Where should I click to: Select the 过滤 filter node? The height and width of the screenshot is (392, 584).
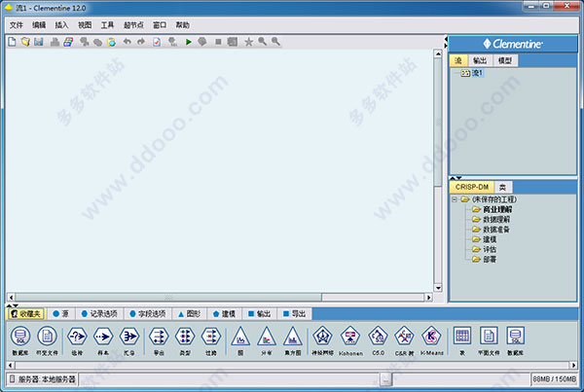click(211, 340)
